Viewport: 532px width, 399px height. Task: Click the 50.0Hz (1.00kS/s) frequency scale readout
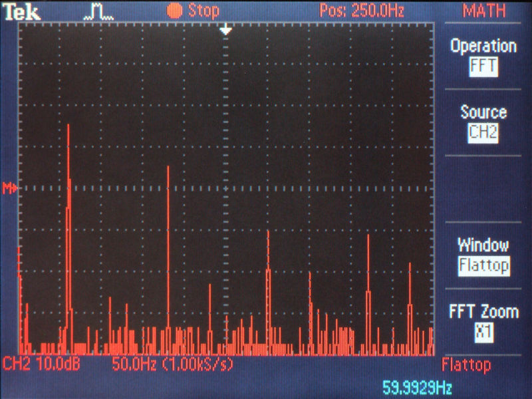coord(172,364)
